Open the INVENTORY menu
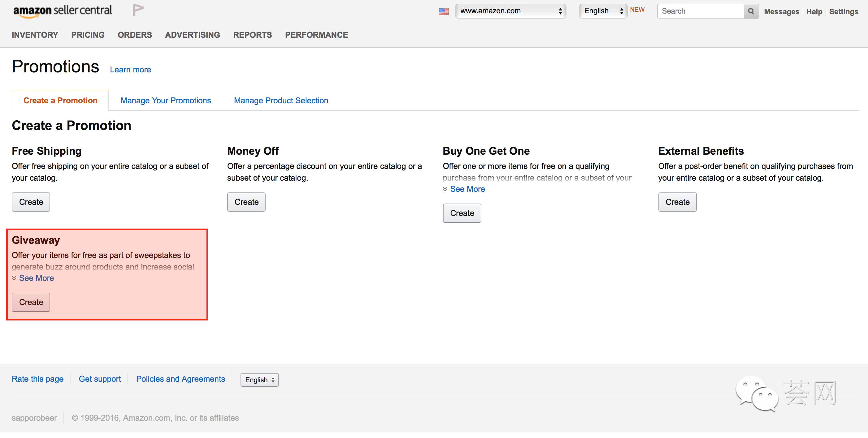 click(35, 35)
